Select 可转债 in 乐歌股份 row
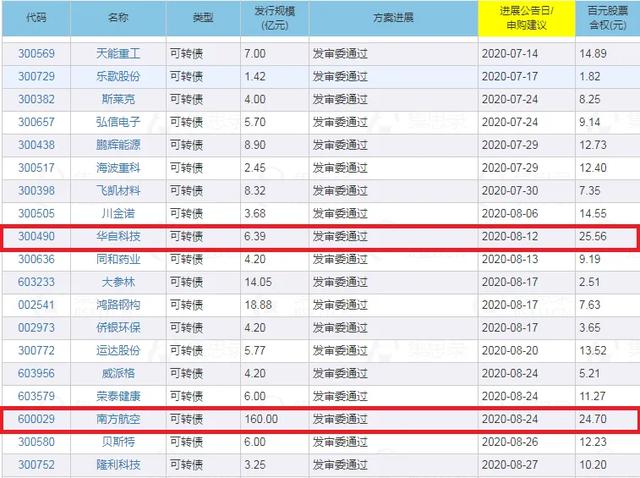Image resolution: width=640 pixels, height=478 pixels. tap(187, 76)
